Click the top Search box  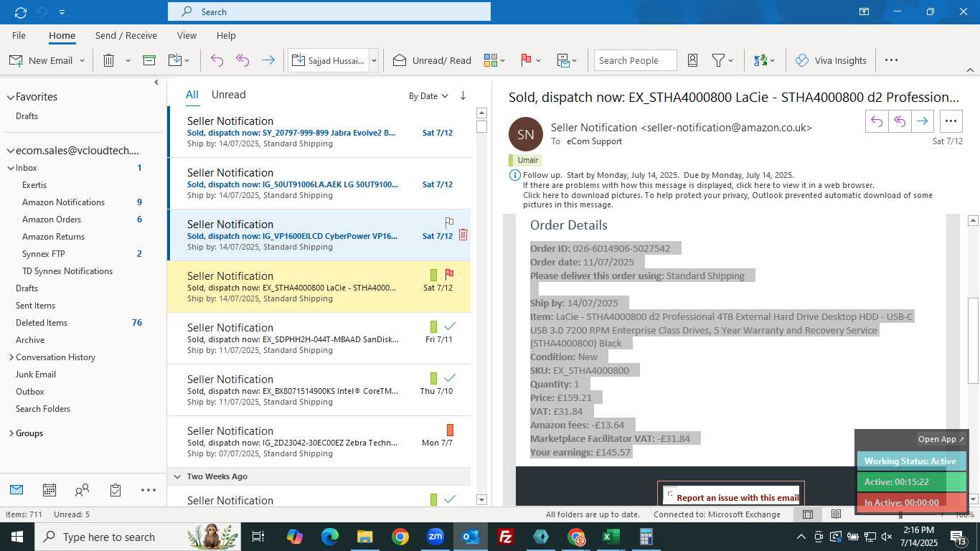pyautogui.click(x=329, y=11)
